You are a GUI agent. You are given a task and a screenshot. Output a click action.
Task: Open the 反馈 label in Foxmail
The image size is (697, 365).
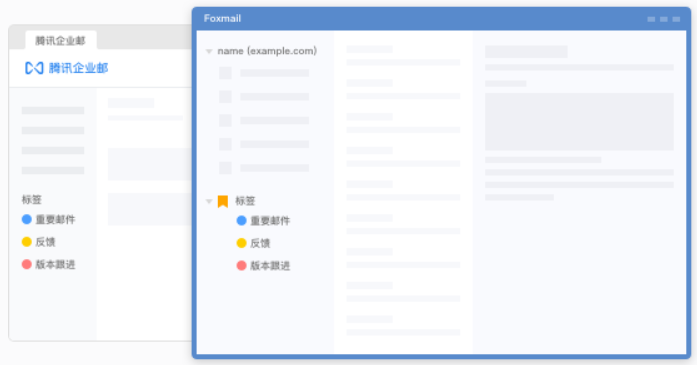point(260,243)
